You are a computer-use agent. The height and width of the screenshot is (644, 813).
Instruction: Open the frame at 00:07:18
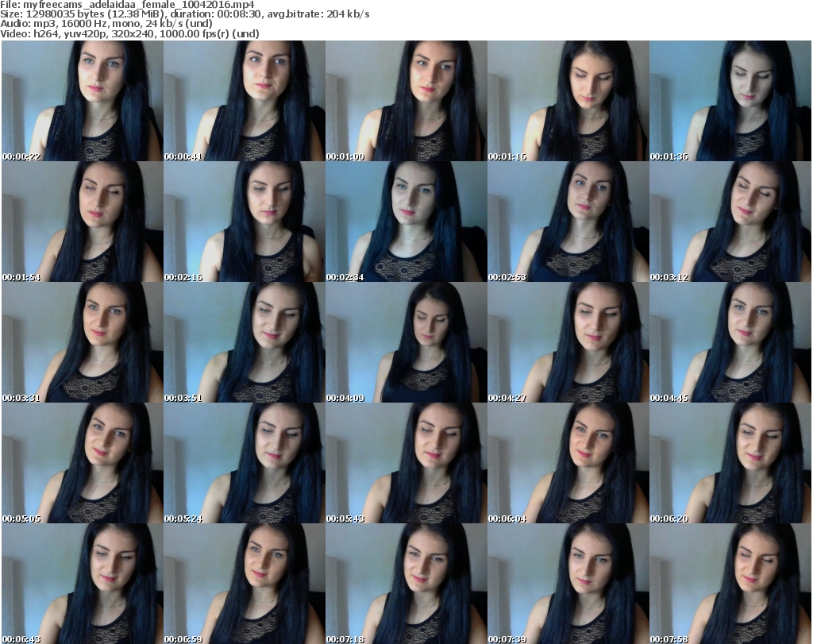406,584
